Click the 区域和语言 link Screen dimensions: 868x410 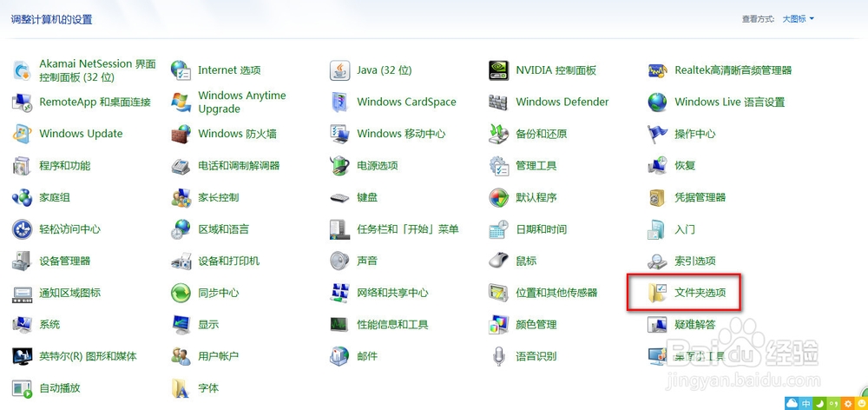click(x=224, y=228)
